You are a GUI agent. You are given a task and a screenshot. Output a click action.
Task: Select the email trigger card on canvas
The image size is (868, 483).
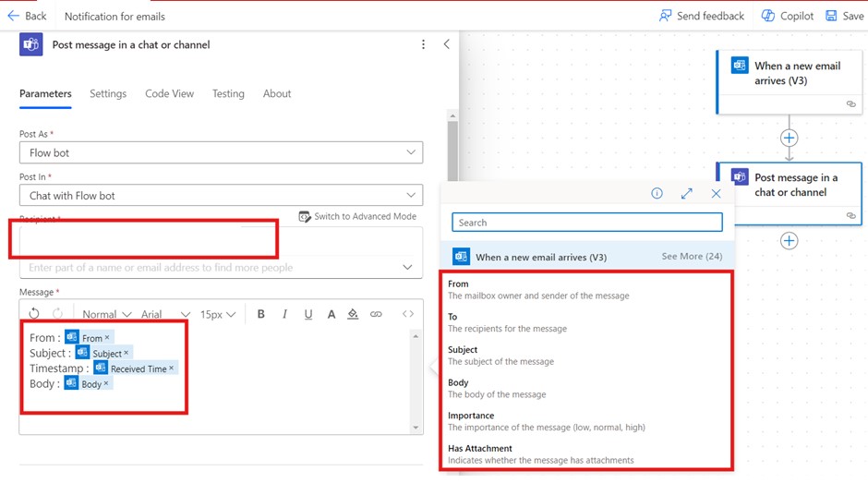click(x=790, y=82)
